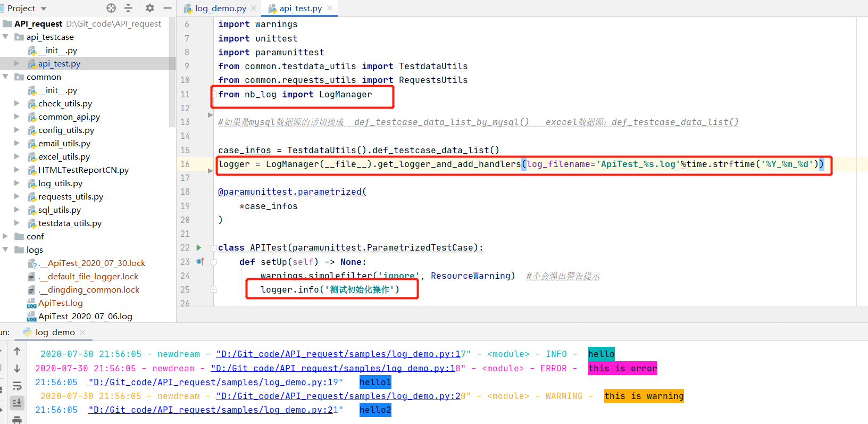Open __init__.py under api_testcase

[x=57, y=50]
